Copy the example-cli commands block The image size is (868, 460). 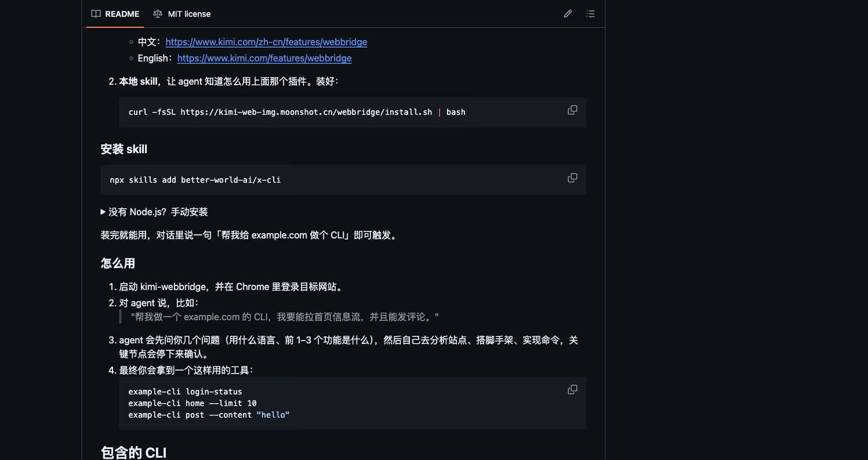pyautogui.click(x=572, y=390)
